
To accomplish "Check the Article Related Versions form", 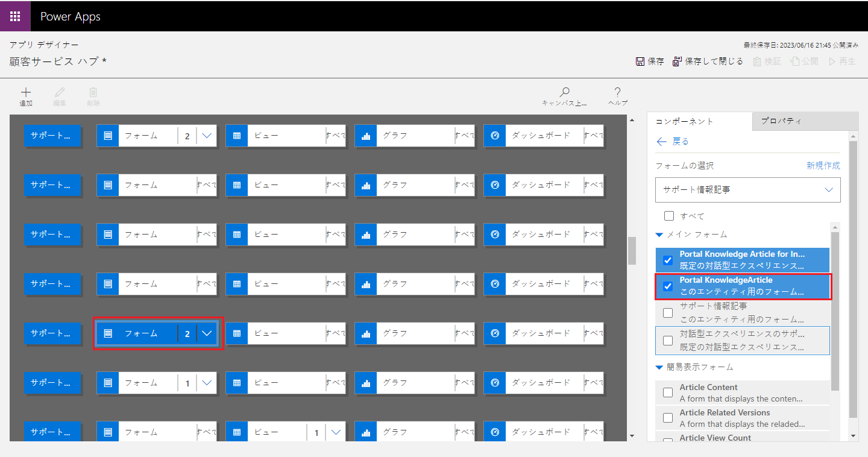I will click(x=668, y=418).
